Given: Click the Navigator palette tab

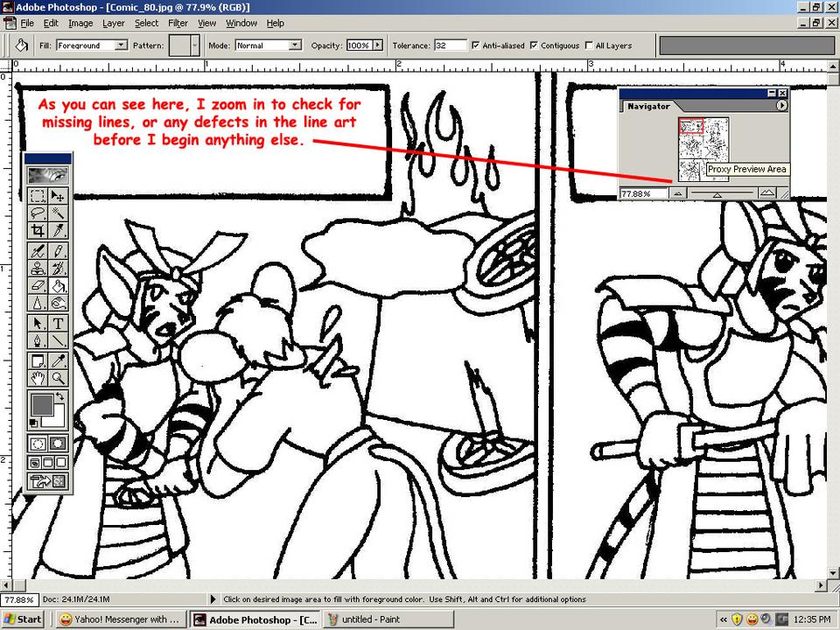Looking at the screenshot, I should 648,106.
